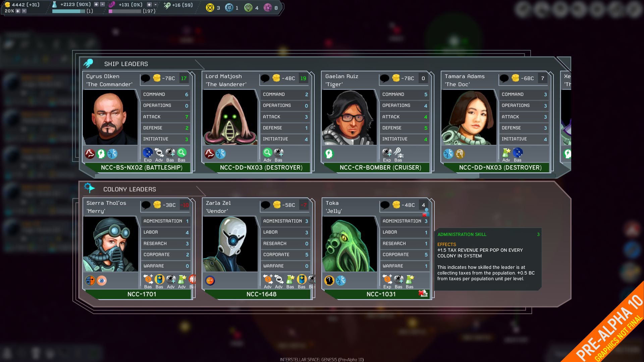Decrease culture allocation minus button next to +131
644x362 pixels.
point(155,5)
